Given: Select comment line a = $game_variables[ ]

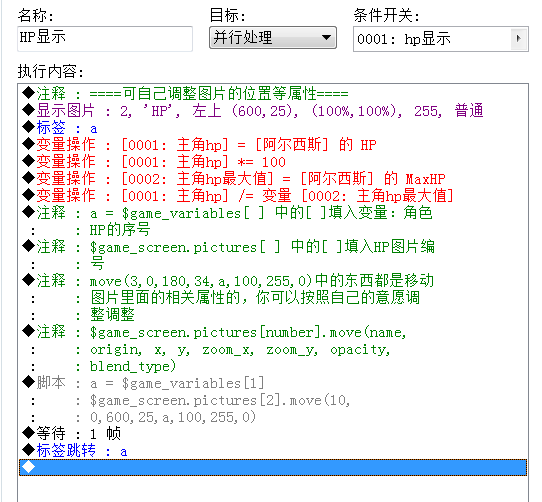Looking at the screenshot, I should 273,213.
